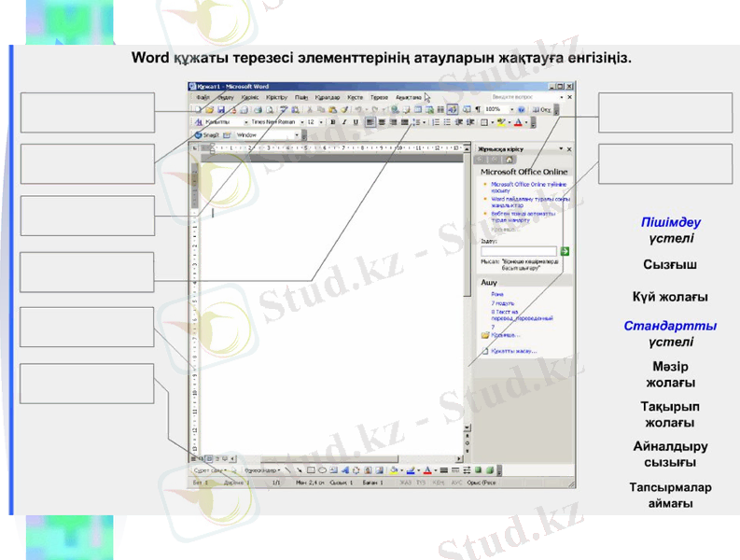The image size is (740, 560).
Task: Click the task pane Home icon
Action: click(509, 160)
